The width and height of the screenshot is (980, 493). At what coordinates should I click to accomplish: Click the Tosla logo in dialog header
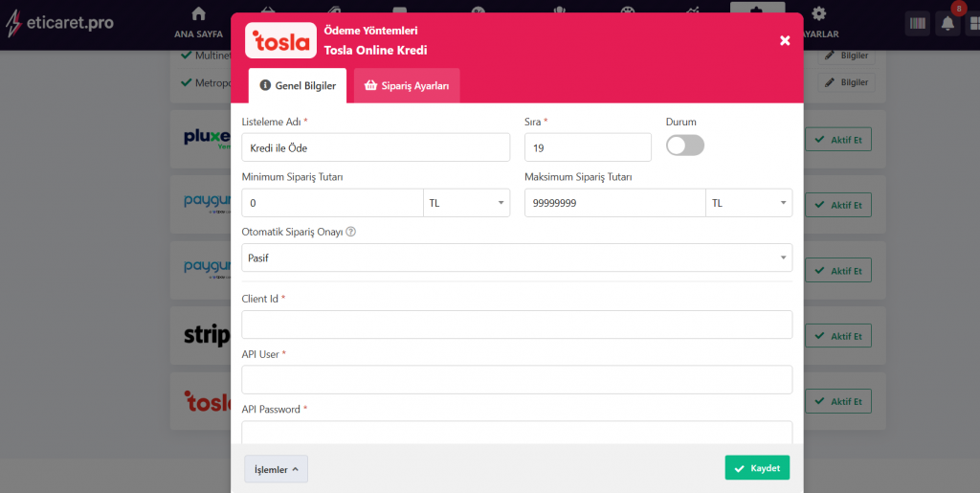[x=278, y=41]
